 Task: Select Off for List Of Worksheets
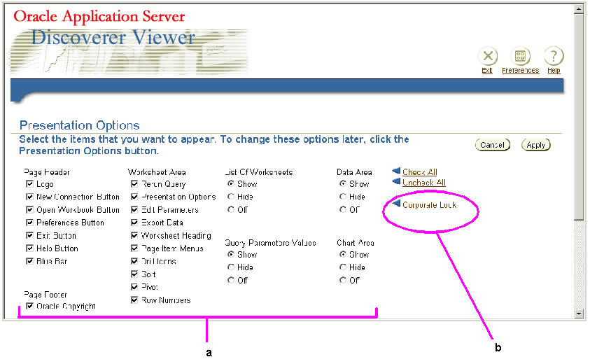[x=231, y=209]
